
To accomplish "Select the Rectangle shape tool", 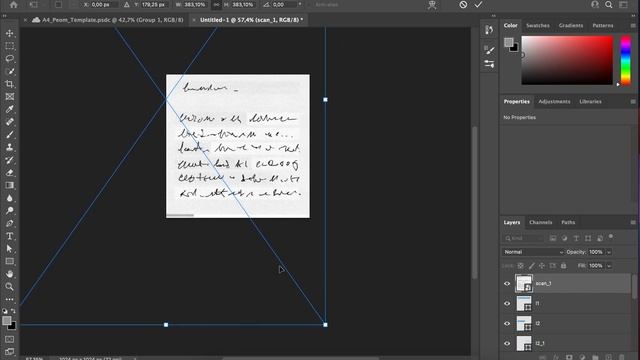I will point(9,261).
